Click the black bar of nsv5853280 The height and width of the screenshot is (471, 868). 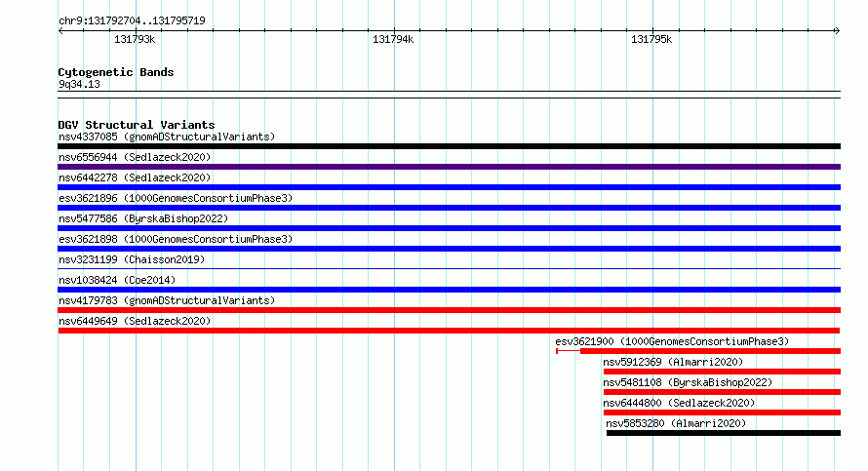coord(724,433)
